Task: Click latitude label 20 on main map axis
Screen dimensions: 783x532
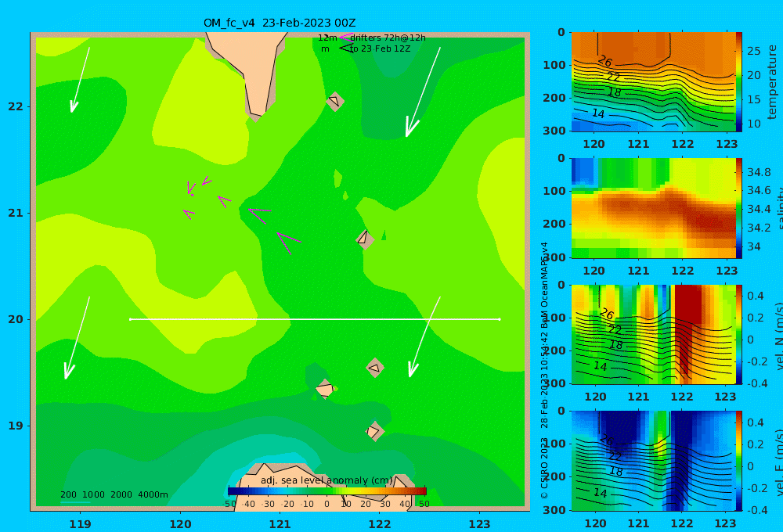Action: click(x=16, y=319)
